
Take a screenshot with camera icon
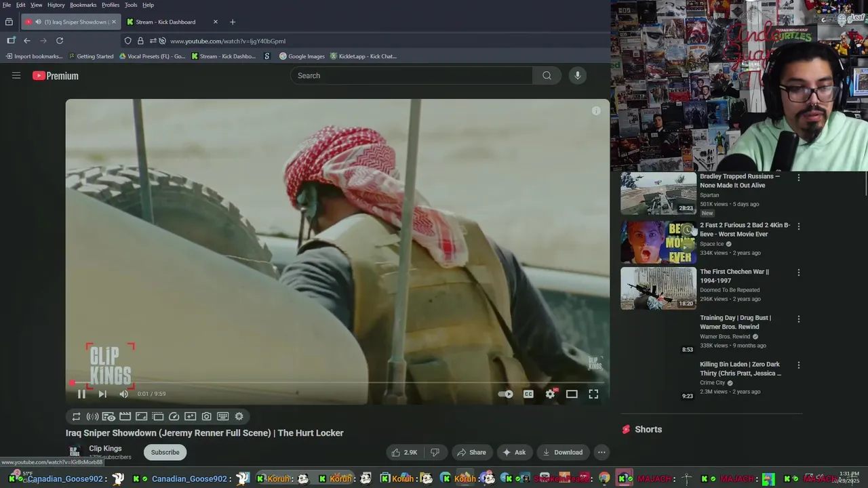(x=206, y=416)
